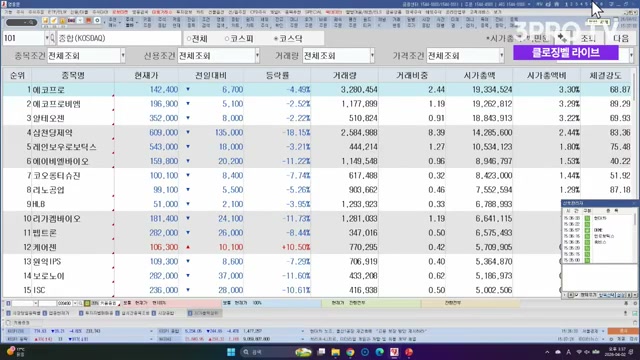Select the 삼천당제약 stock row
The width and height of the screenshot is (640, 360).
(x=318, y=133)
